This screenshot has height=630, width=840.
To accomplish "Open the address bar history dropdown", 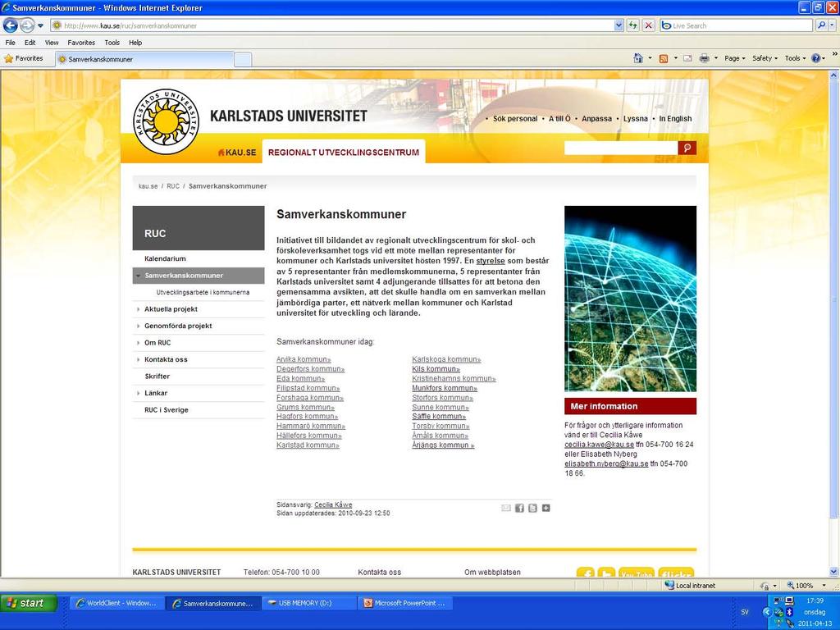I will 619,25.
